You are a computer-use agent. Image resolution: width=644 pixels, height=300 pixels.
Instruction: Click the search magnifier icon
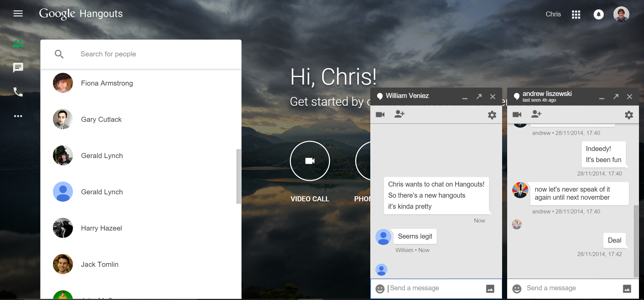point(59,54)
